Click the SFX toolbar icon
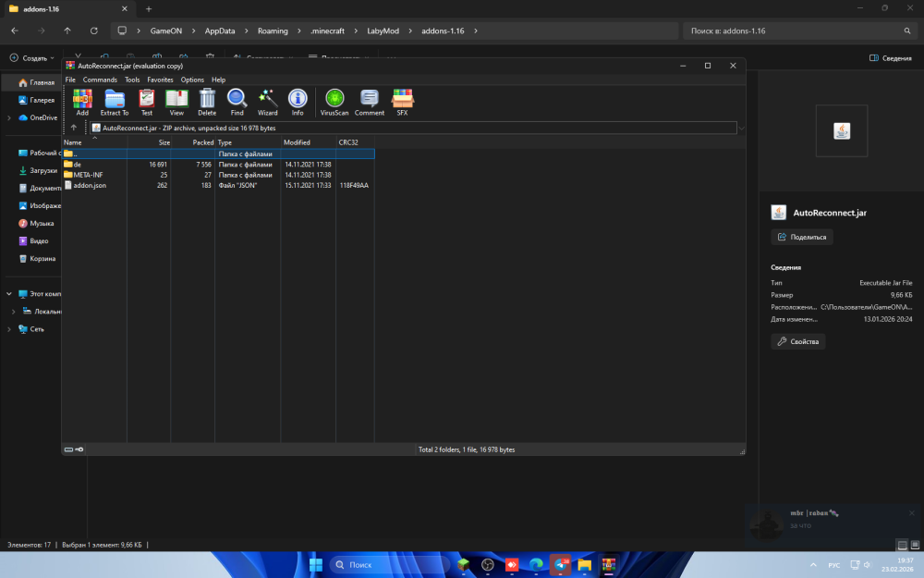 coord(403,102)
